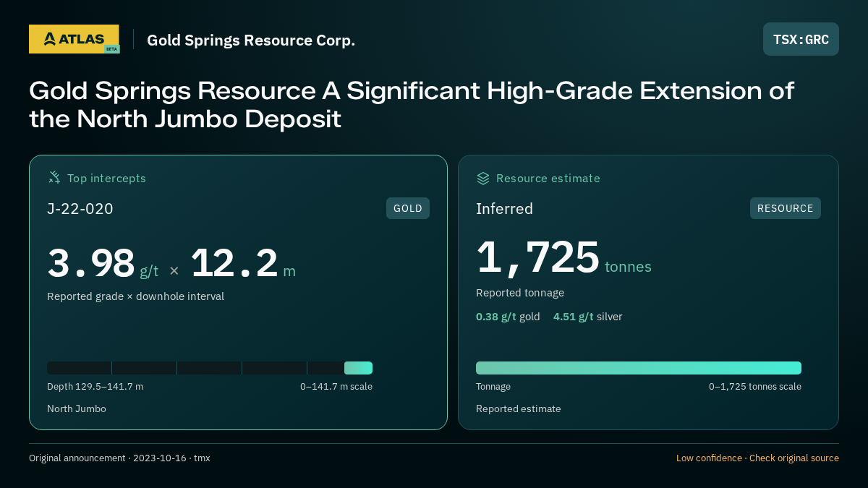
Task: Click the 'Resource estimate' heading
Action: [548, 178]
